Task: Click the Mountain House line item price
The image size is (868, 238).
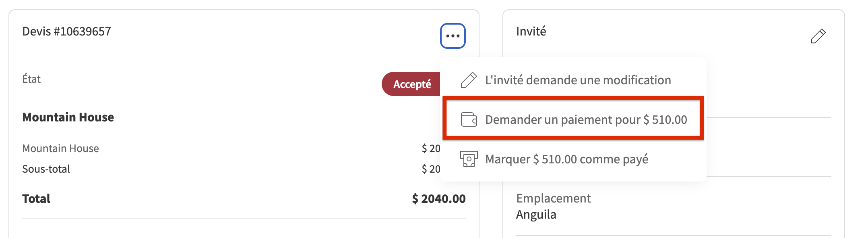Action: [431, 148]
